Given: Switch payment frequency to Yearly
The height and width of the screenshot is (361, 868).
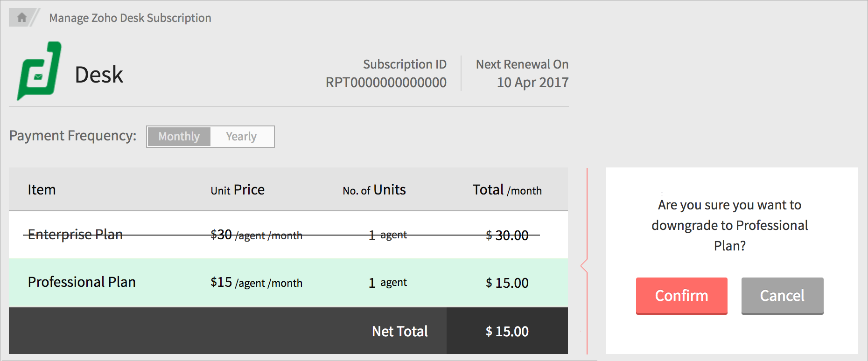Looking at the screenshot, I should pyautogui.click(x=241, y=137).
